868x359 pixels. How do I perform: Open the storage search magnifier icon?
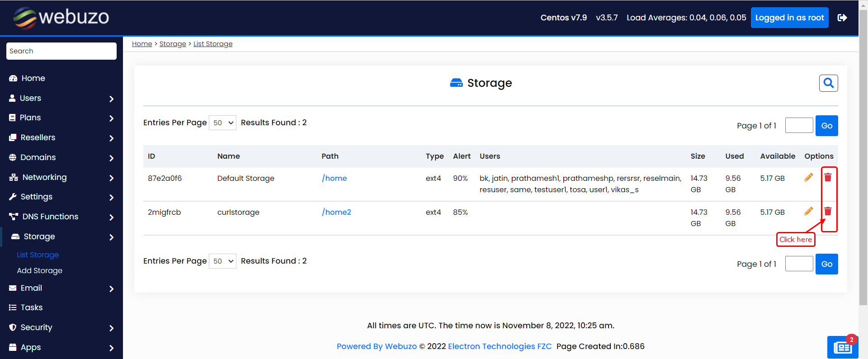coord(828,83)
